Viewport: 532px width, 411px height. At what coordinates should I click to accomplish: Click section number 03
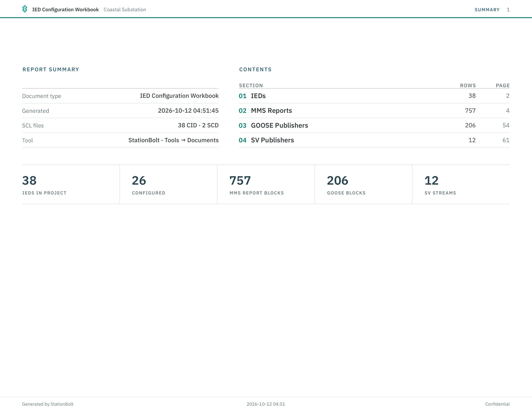coord(242,125)
